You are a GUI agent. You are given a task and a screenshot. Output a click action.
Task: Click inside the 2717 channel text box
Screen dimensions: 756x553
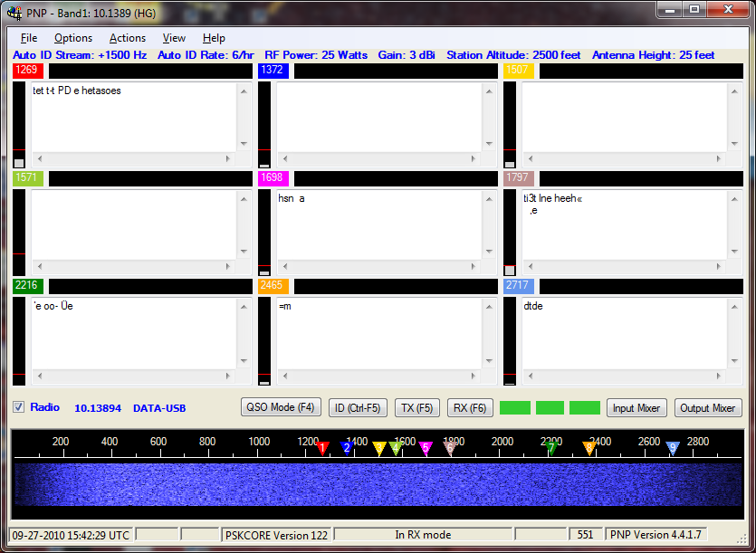[625, 334]
